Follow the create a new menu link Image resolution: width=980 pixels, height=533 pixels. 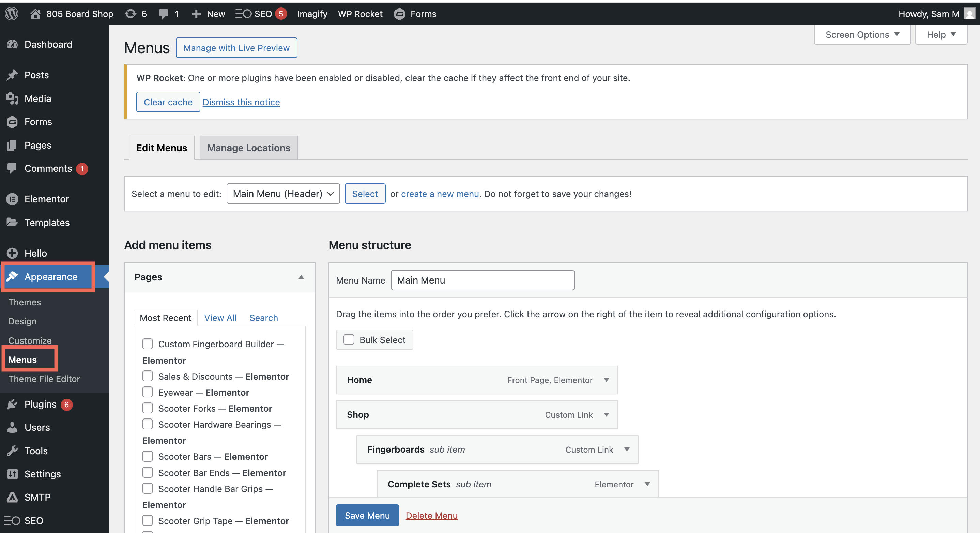point(440,194)
